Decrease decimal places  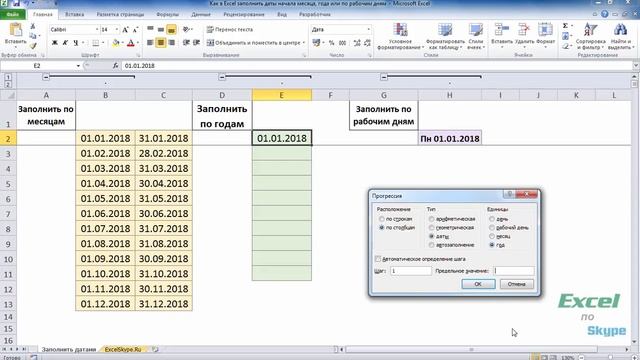367,42
